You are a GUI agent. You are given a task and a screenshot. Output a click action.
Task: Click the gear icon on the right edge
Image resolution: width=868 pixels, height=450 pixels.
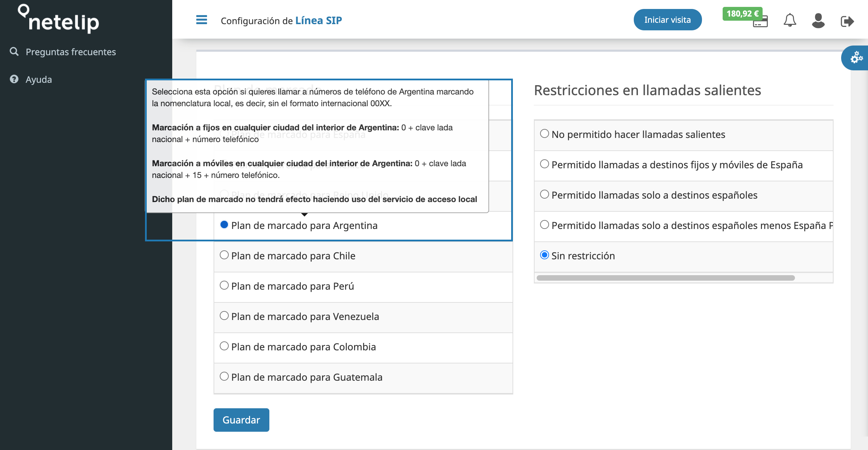(857, 58)
